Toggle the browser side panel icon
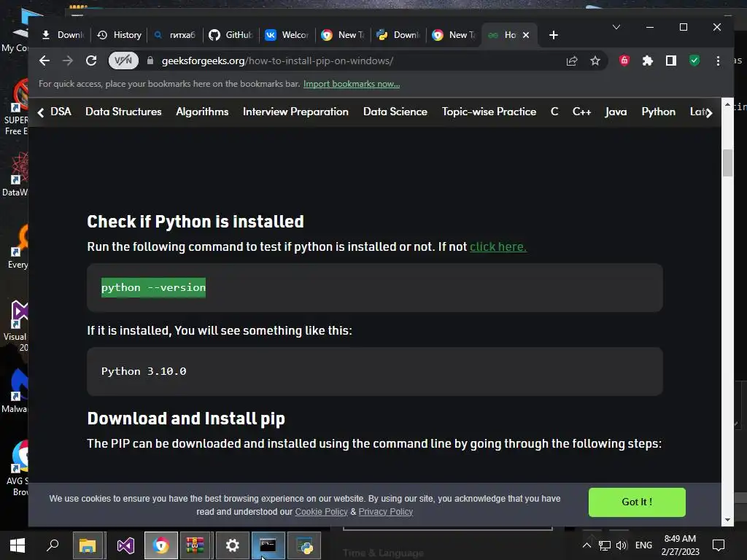The width and height of the screenshot is (747, 560). [671, 61]
